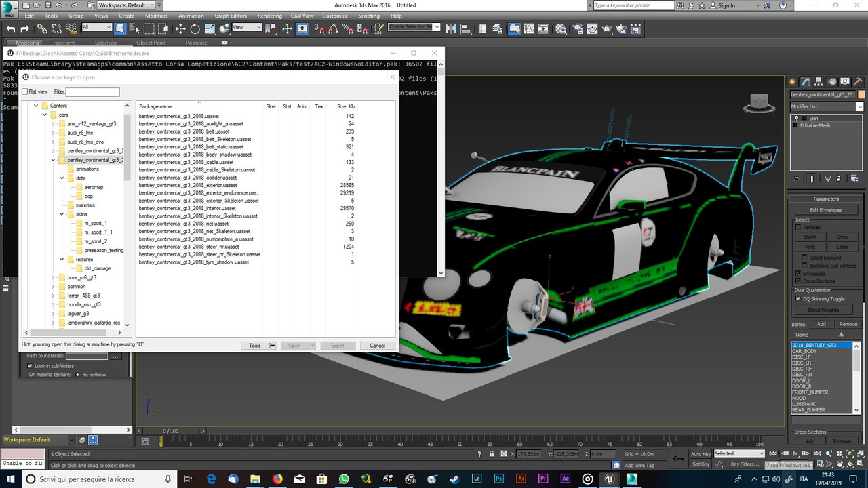
Task: Collapse the cars tree folder
Action: pyautogui.click(x=45, y=115)
